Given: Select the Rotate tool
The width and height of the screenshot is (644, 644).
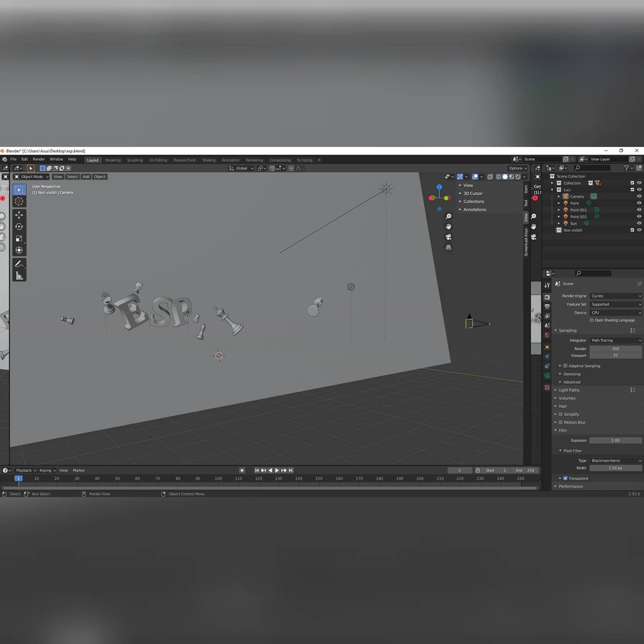Looking at the screenshot, I should pyautogui.click(x=19, y=226).
